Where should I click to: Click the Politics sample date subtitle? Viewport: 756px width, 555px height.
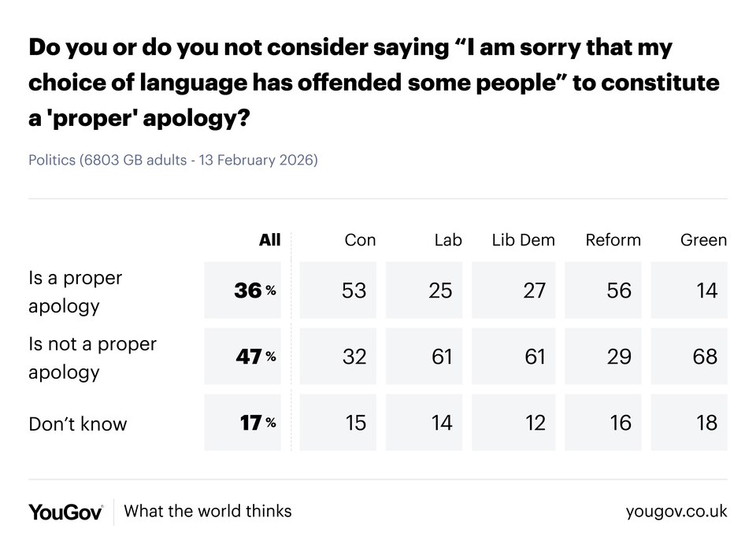[173, 160]
